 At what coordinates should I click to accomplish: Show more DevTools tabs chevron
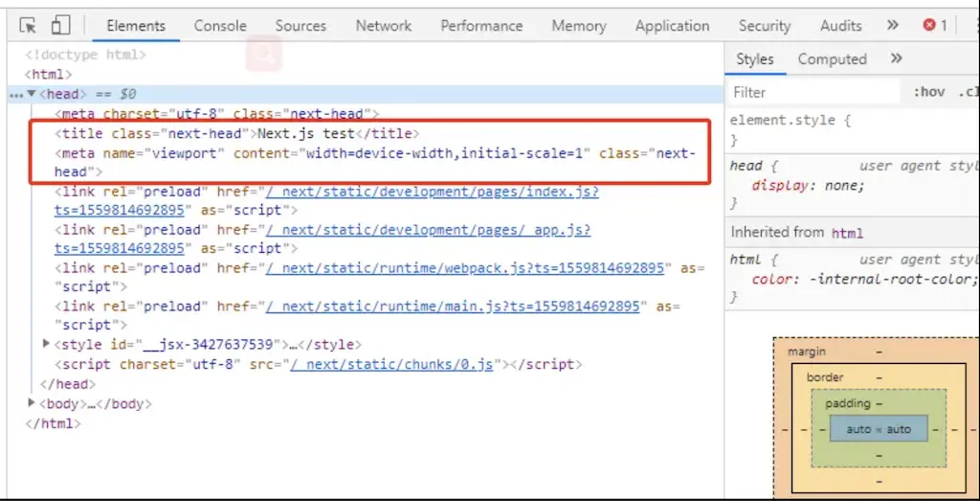pos(893,25)
